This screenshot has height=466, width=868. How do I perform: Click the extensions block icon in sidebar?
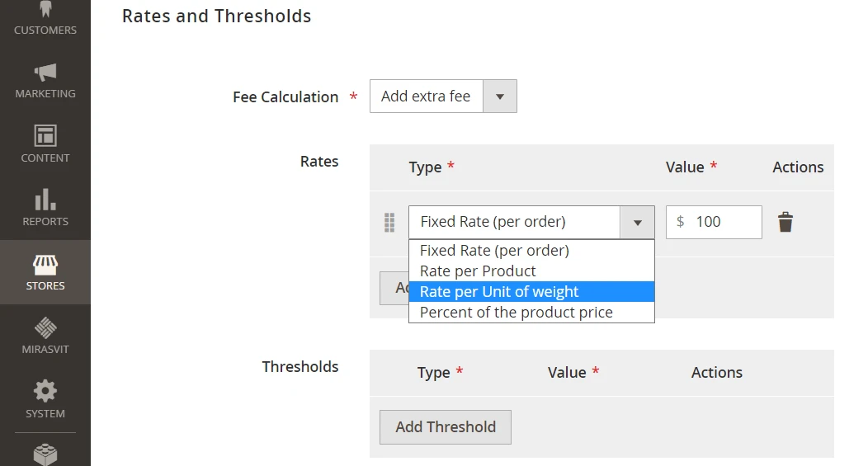click(45, 454)
